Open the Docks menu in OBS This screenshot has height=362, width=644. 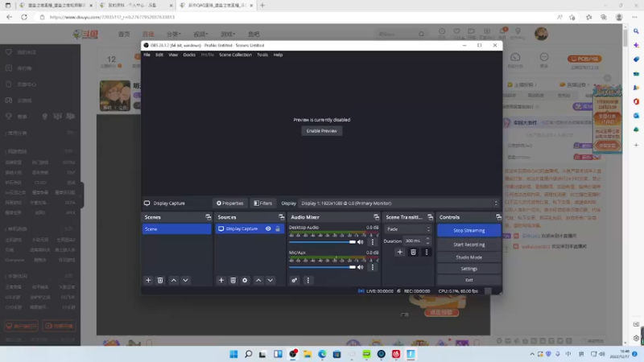click(x=189, y=55)
